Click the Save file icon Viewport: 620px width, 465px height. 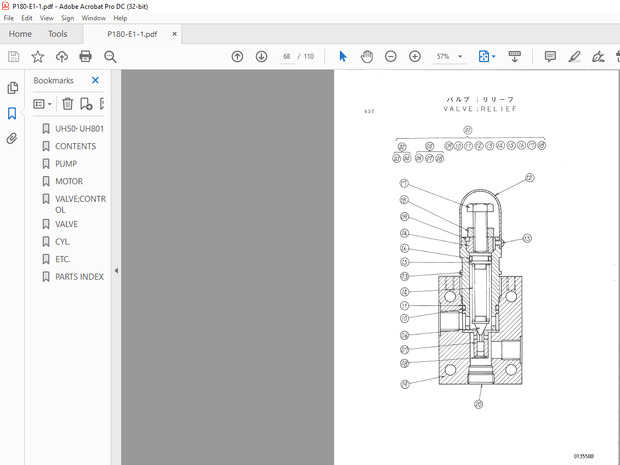point(13,57)
